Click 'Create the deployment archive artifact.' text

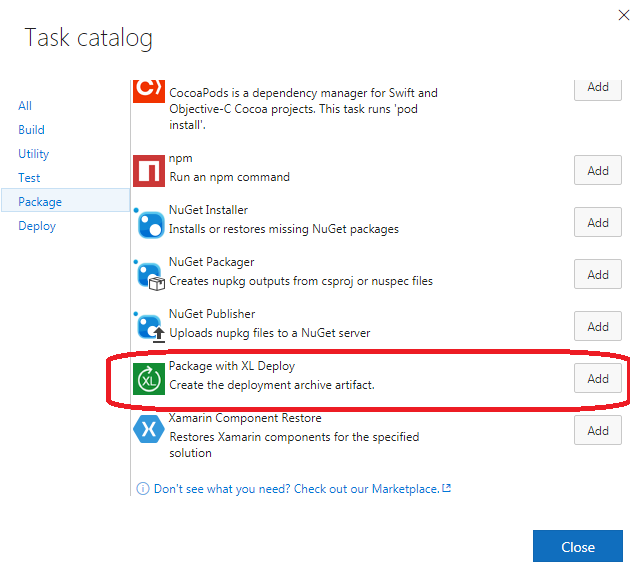click(272, 385)
